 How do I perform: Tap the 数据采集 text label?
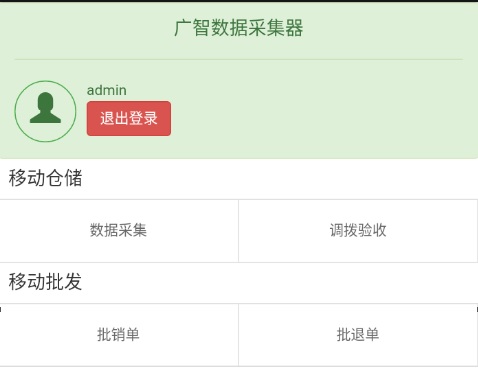click(x=118, y=230)
